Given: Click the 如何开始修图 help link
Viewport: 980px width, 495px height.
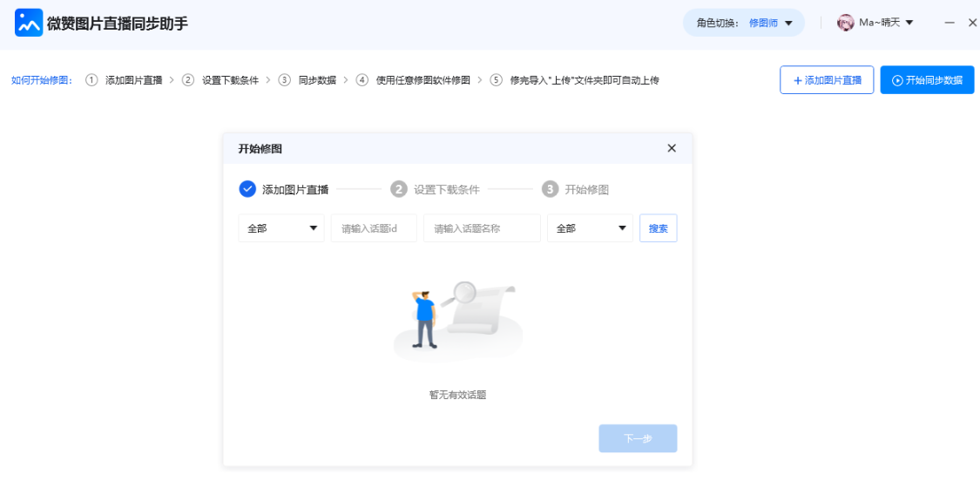Looking at the screenshot, I should [42, 80].
